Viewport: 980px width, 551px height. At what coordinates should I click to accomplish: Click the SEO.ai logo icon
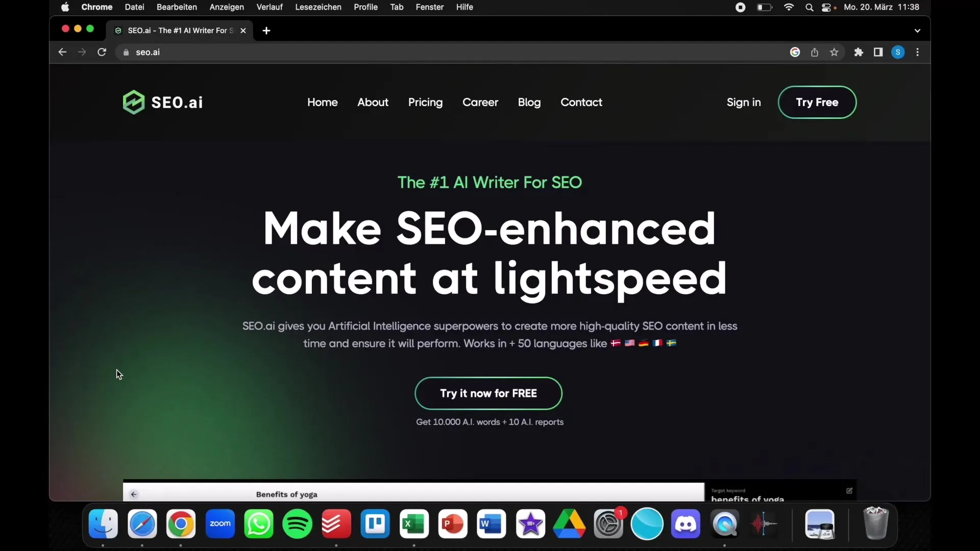point(133,102)
